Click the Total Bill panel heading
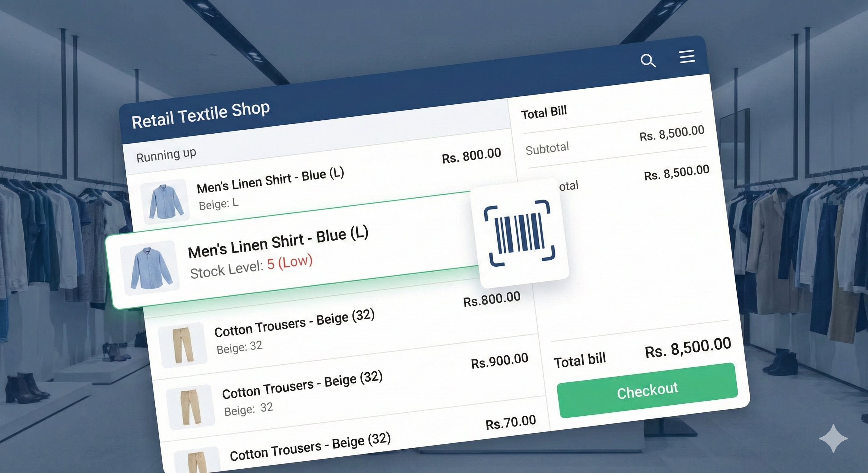Image resolution: width=868 pixels, height=473 pixels. [544, 112]
